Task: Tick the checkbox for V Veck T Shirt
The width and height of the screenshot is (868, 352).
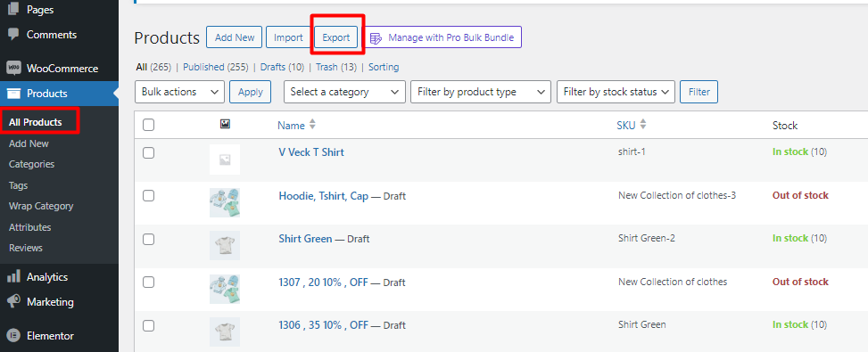Action: pyautogui.click(x=148, y=152)
